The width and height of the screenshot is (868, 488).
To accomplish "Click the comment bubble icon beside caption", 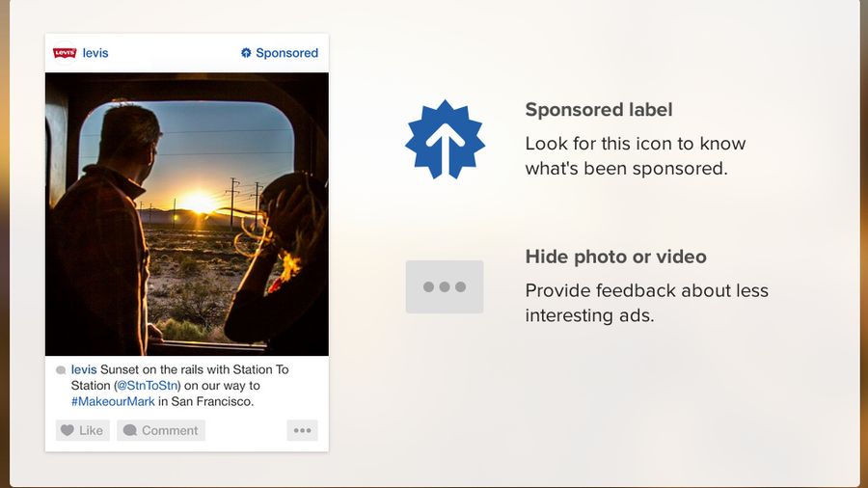I will [61, 370].
